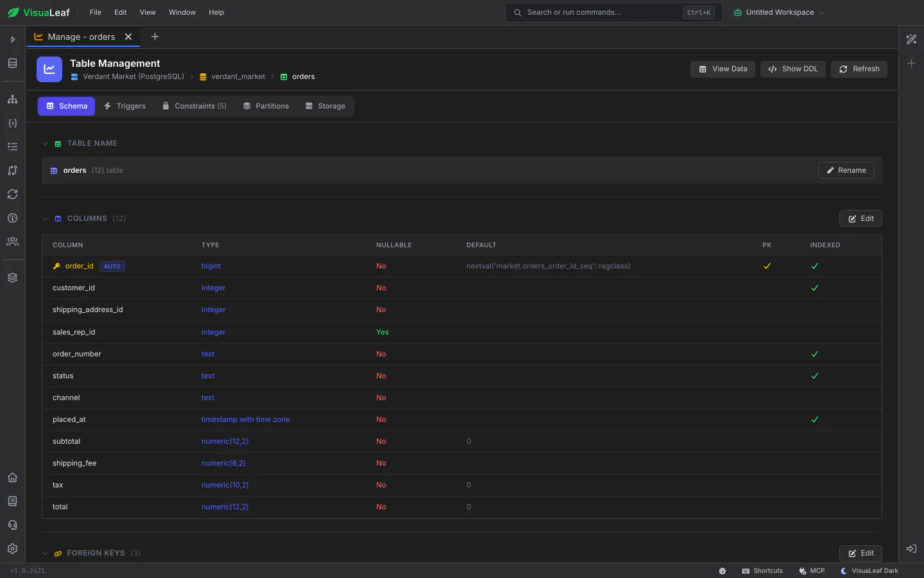
Task: Click the order_number column name
Action: (x=77, y=355)
